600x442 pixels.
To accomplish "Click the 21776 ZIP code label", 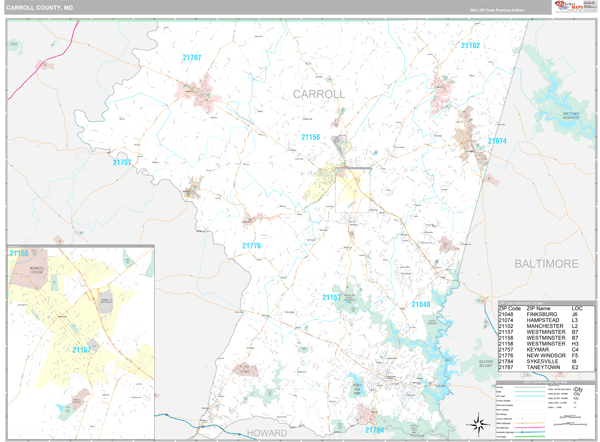I will (251, 245).
